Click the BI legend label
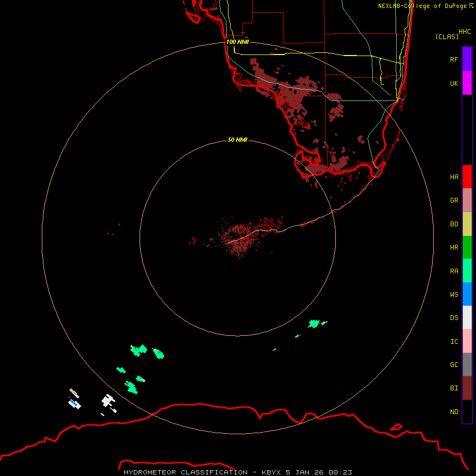Screen dimensions: 476x476 coord(454,388)
